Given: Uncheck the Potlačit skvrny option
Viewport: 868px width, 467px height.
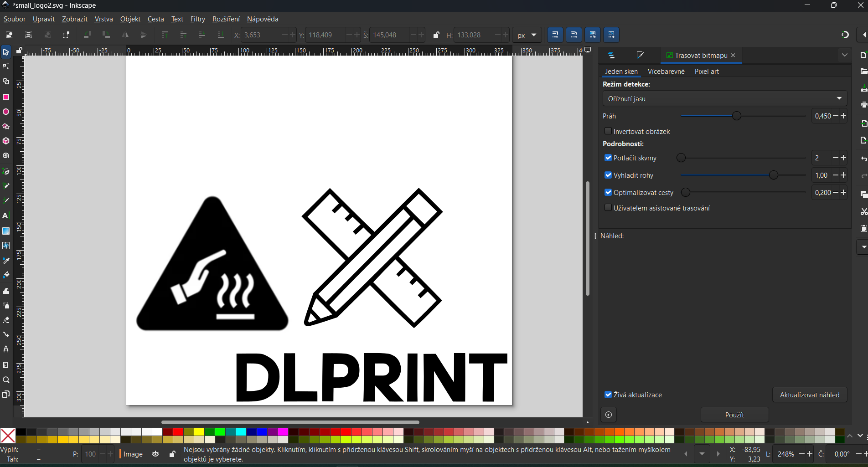Looking at the screenshot, I should coord(608,158).
